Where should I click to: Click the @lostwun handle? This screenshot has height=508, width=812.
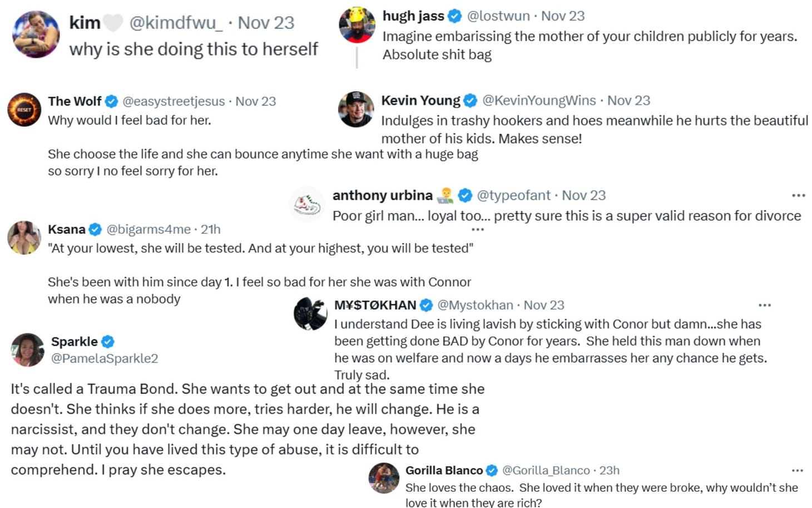(x=498, y=16)
